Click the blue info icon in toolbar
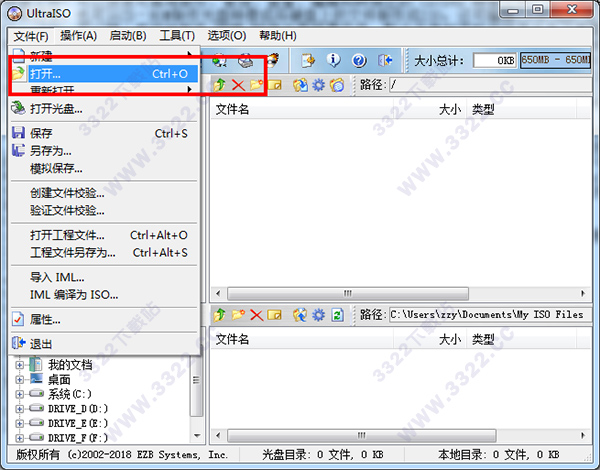This screenshot has width=600, height=470. pyautogui.click(x=335, y=61)
